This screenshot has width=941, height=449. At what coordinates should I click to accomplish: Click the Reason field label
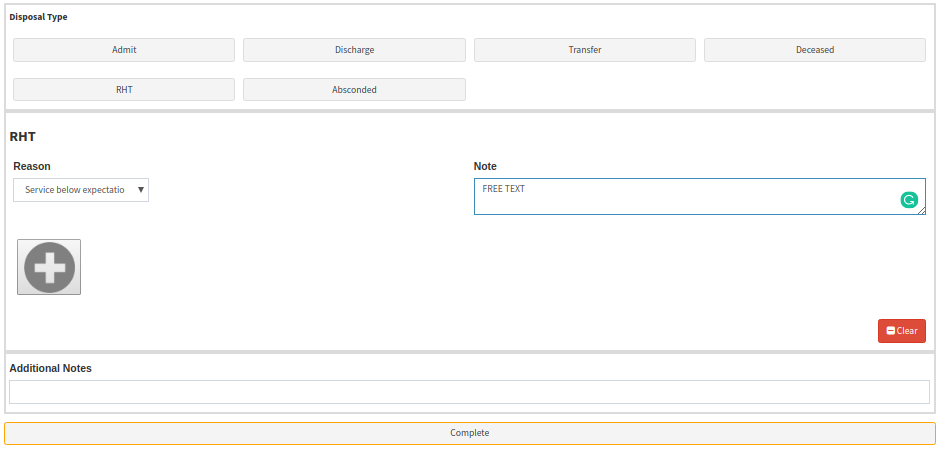(32, 166)
